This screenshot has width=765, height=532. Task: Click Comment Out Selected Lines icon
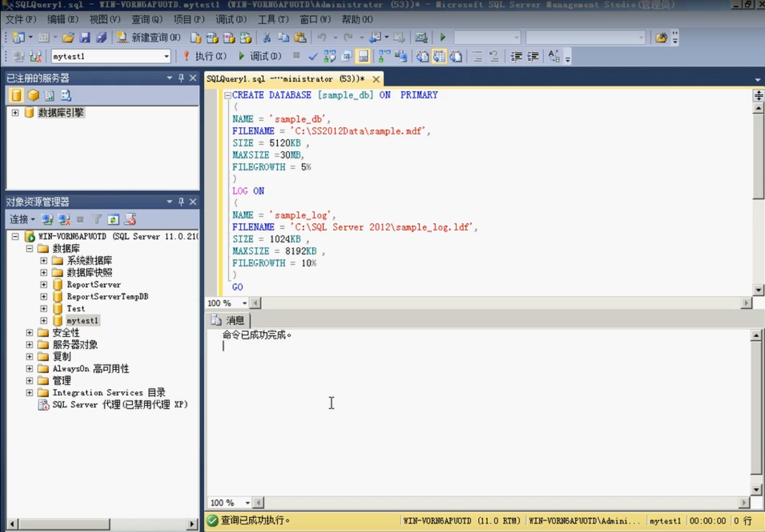point(478,57)
